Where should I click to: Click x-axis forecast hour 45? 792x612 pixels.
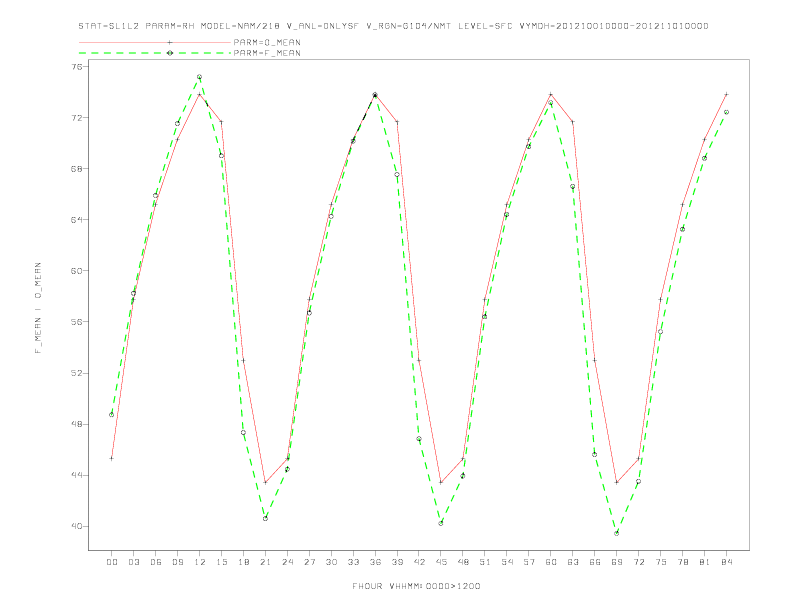[x=441, y=562]
